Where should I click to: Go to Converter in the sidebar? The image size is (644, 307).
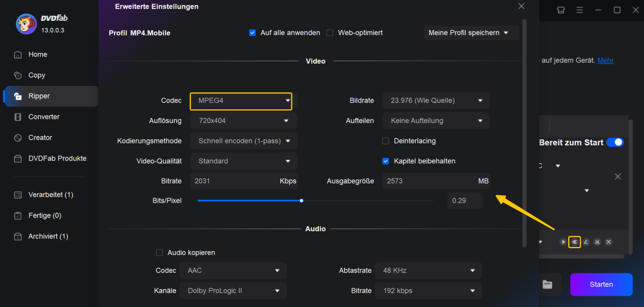point(44,117)
